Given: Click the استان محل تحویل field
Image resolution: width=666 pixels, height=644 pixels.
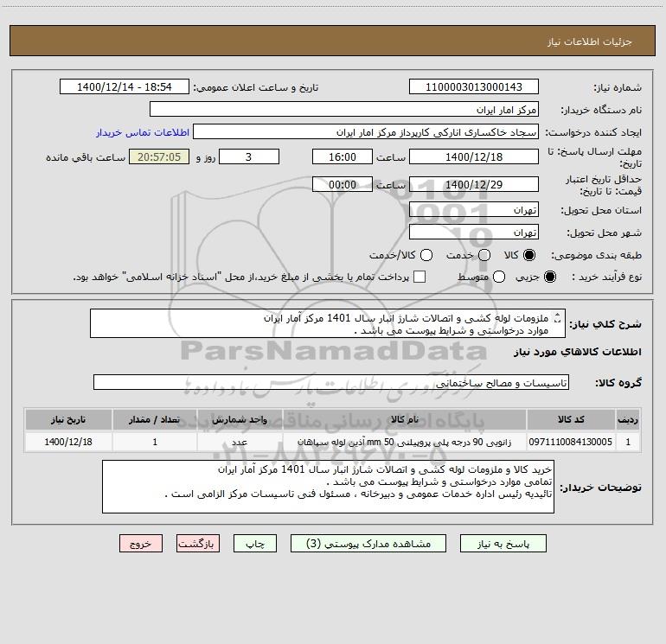Looking at the screenshot, I should [x=474, y=210].
